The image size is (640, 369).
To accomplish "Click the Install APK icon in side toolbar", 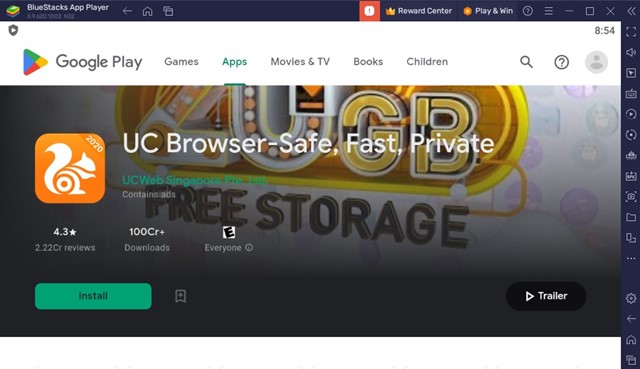I will tap(631, 176).
